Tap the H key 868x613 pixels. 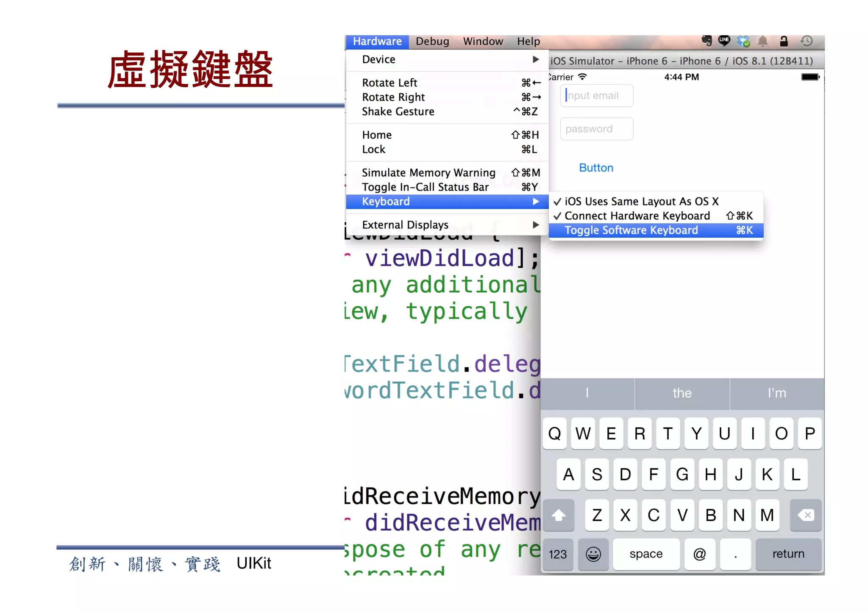click(710, 474)
